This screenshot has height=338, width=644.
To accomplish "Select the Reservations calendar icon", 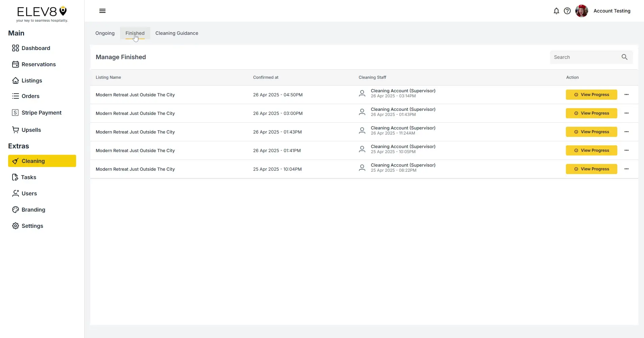I will [x=16, y=64].
